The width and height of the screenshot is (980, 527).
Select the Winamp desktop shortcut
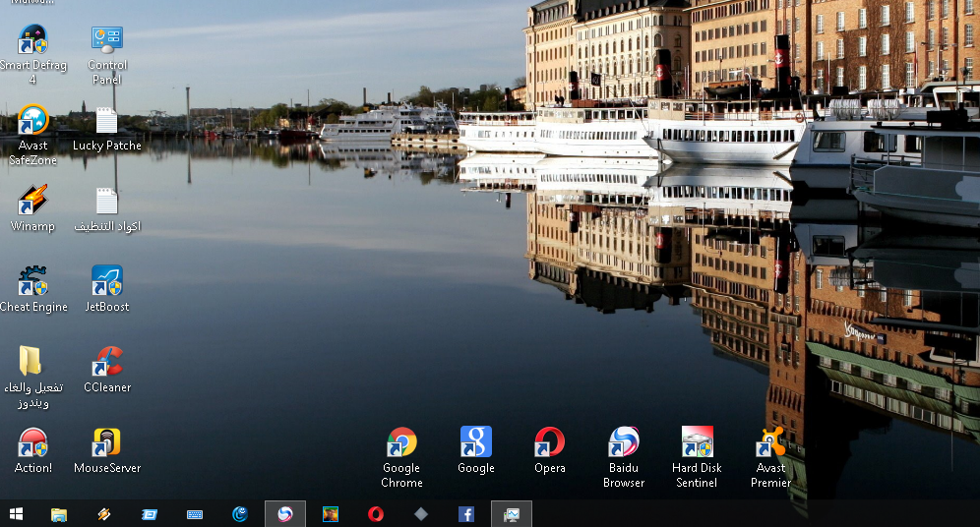[33, 202]
